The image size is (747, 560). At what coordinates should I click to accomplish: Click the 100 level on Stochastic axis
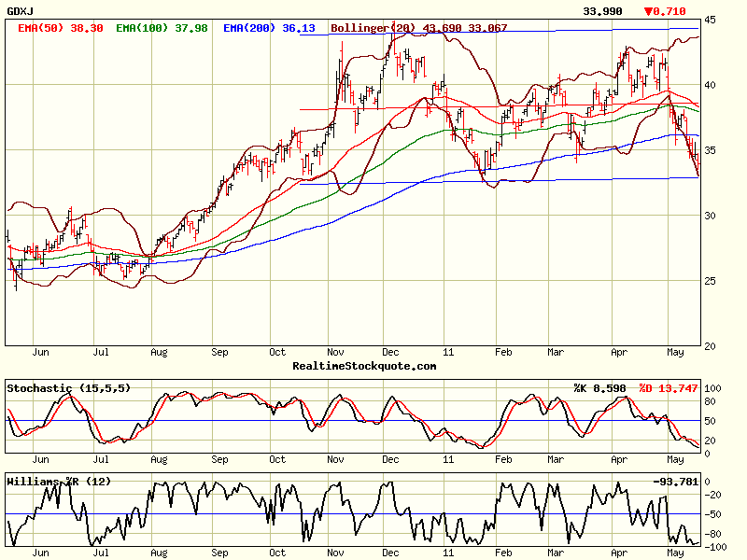click(714, 387)
